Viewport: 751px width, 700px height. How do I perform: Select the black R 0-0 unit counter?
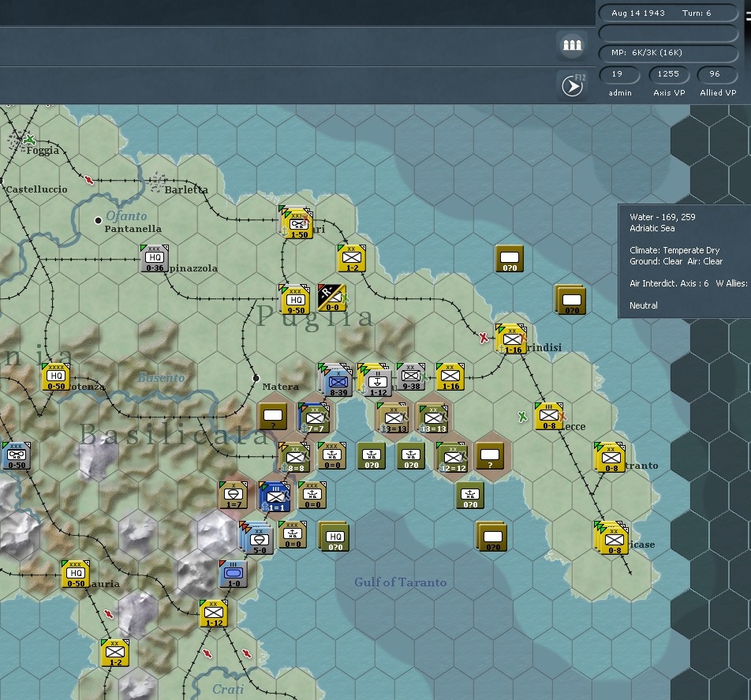click(331, 298)
